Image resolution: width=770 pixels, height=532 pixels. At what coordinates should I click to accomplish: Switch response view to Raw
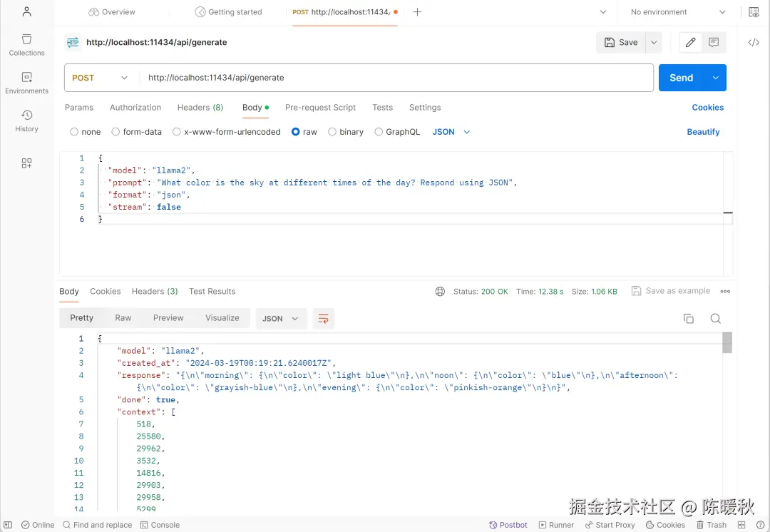[x=123, y=318]
